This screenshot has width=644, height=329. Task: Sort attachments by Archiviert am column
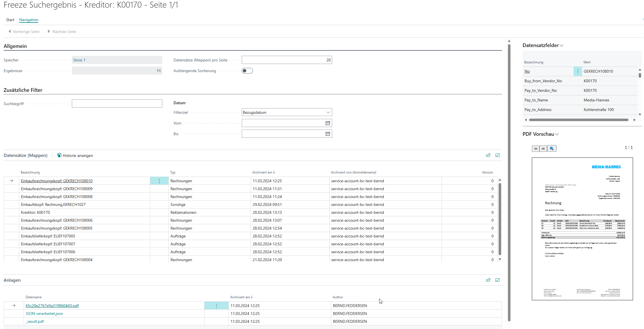(241, 297)
